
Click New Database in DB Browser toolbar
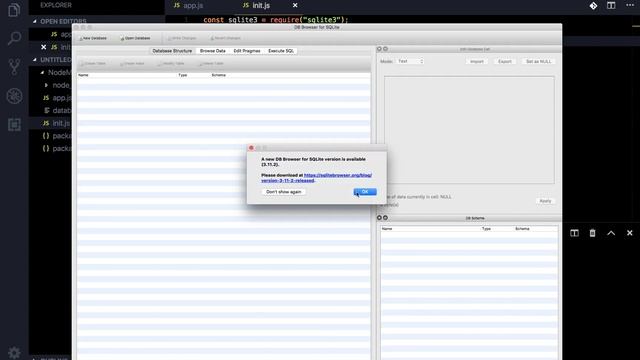[93, 38]
